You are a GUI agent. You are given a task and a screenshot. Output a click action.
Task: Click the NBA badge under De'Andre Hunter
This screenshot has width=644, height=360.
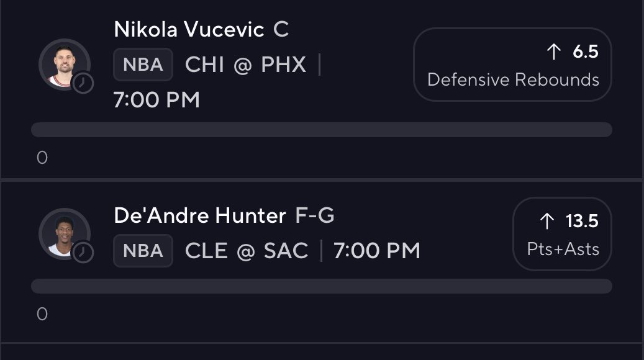click(x=143, y=250)
